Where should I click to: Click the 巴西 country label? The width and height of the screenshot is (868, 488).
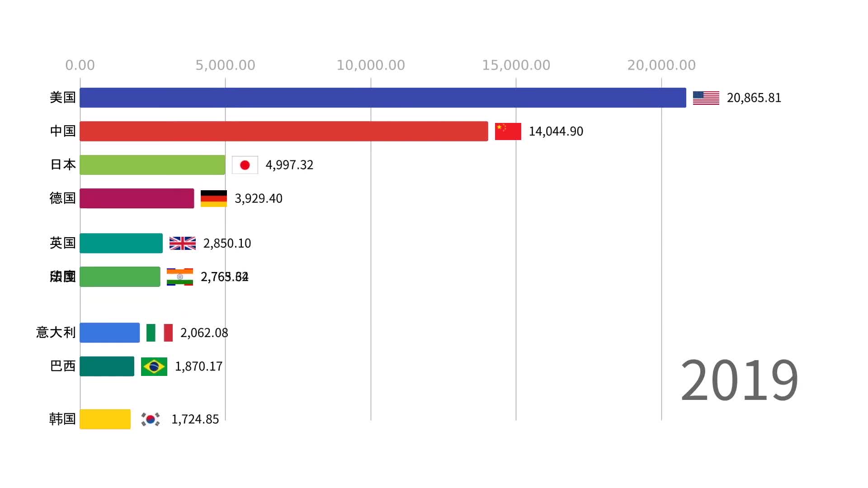point(63,366)
